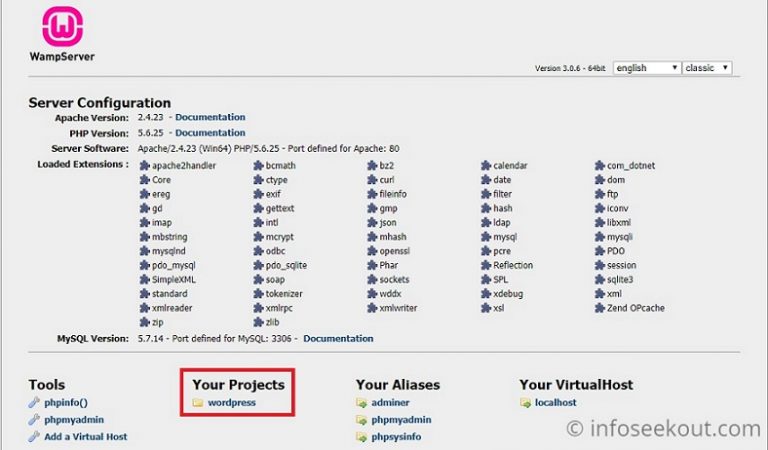Select PHP version value '5.6.25'
Screen dimensions: 768x450
click(x=150, y=133)
